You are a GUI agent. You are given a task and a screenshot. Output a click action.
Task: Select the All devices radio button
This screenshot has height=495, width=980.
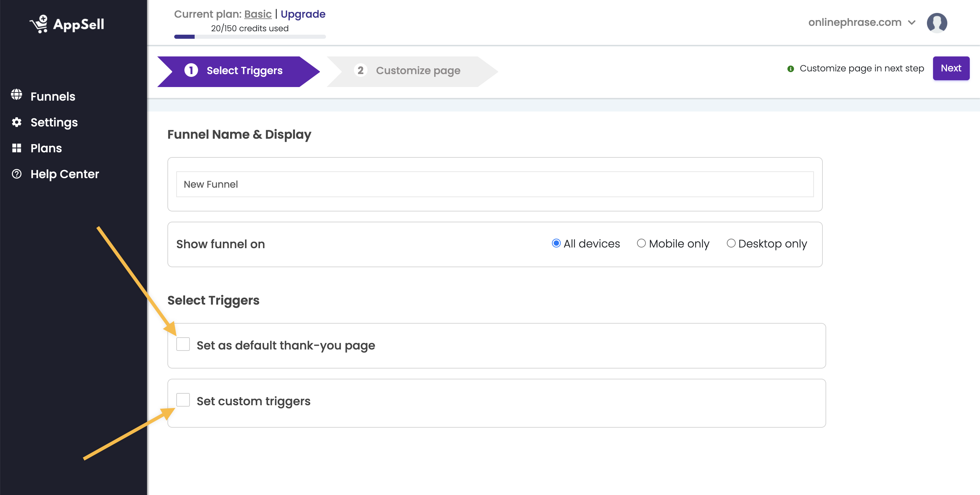tap(556, 243)
